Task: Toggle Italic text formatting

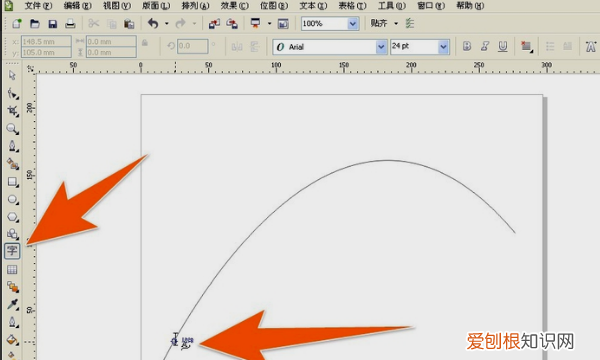Action: pyautogui.click(x=484, y=47)
